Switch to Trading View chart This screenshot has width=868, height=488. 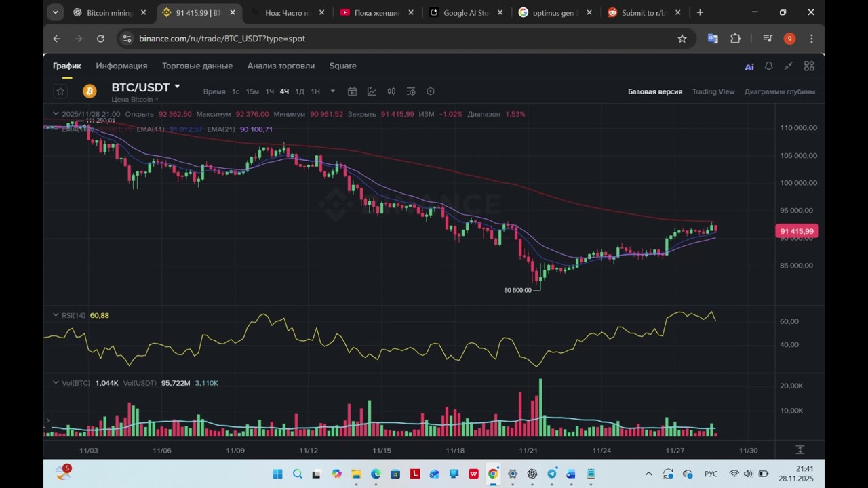[713, 91]
